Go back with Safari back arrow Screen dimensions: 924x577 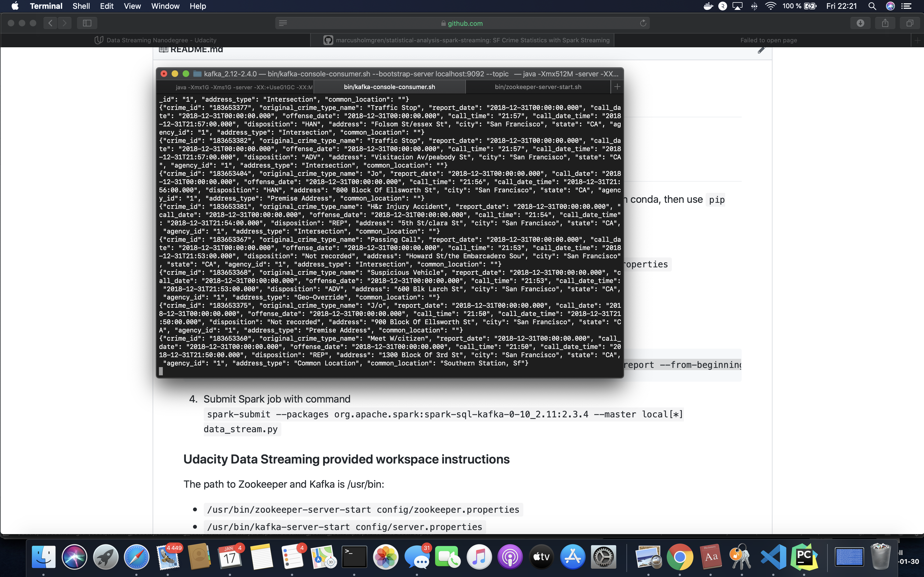pos(50,23)
